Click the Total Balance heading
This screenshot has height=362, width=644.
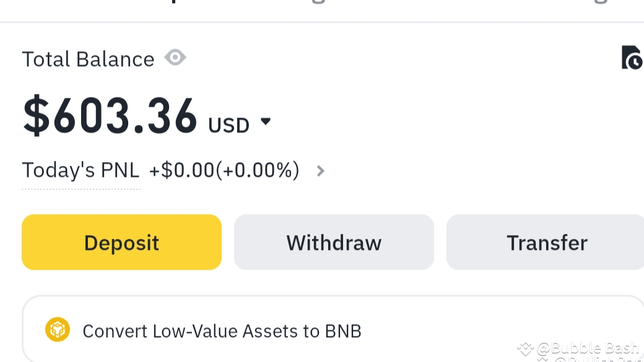[x=87, y=58]
